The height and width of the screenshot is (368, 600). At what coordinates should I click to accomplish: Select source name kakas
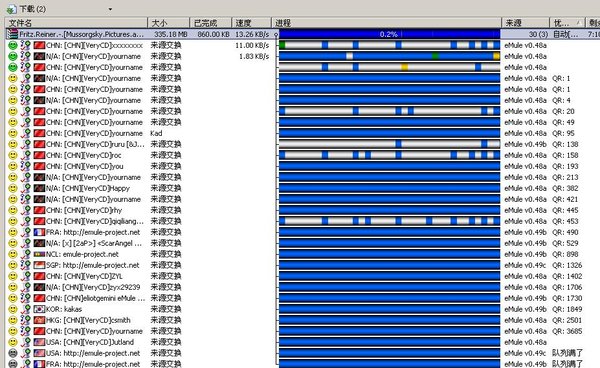point(64,309)
